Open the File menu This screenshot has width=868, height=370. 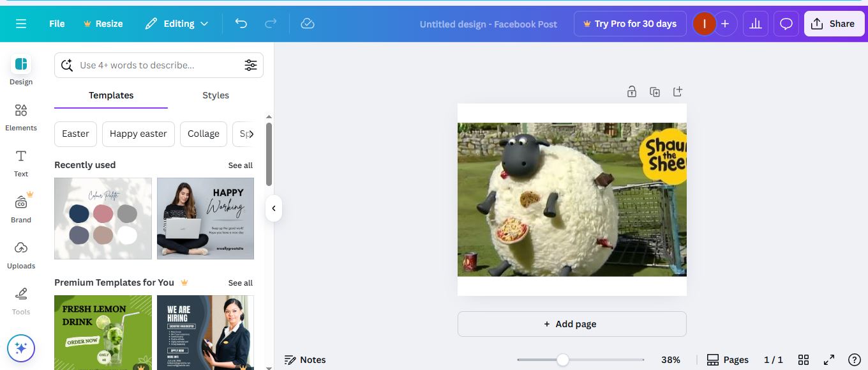(57, 24)
